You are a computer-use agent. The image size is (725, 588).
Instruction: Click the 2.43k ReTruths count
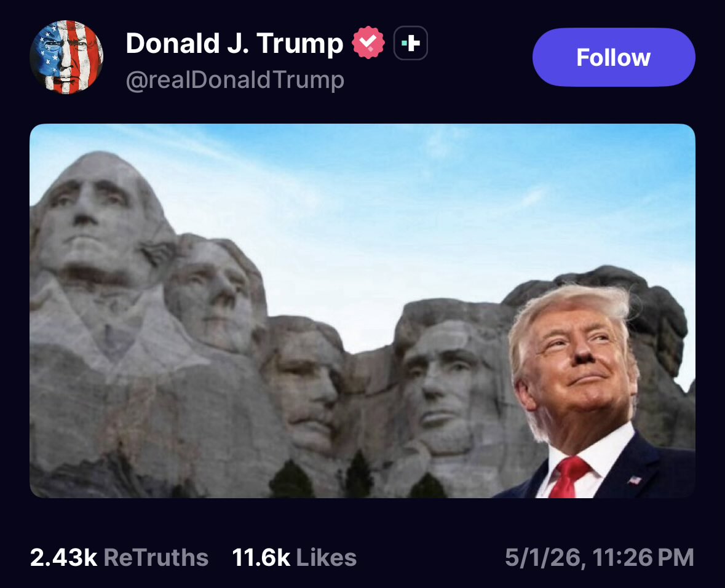[63, 557]
